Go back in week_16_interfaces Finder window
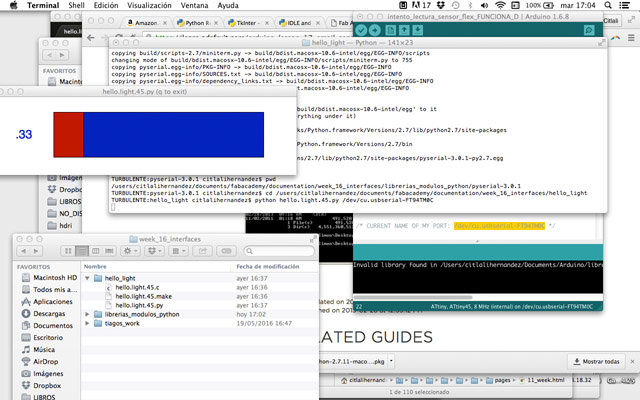Image resolution: width=640 pixels, height=400 pixels. [x=23, y=251]
